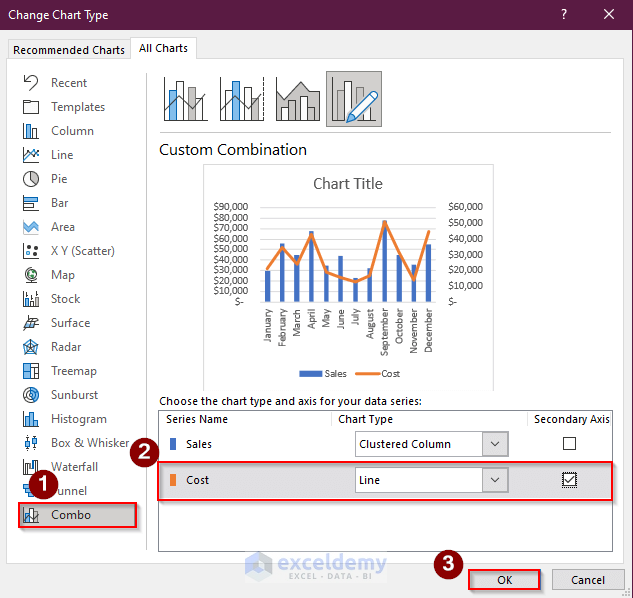Click the Chart Type column header
This screenshot has height=598, width=633.
pyautogui.click(x=365, y=420)
